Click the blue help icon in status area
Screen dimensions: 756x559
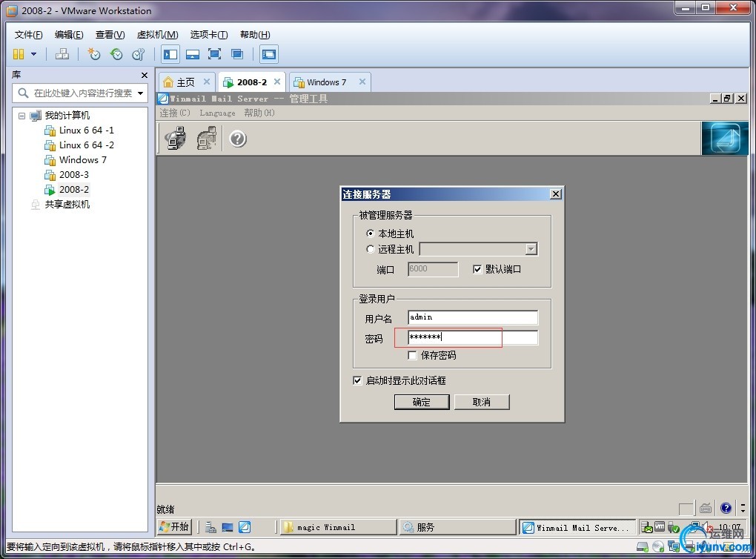pyautogui.click(x=726, y=507)
